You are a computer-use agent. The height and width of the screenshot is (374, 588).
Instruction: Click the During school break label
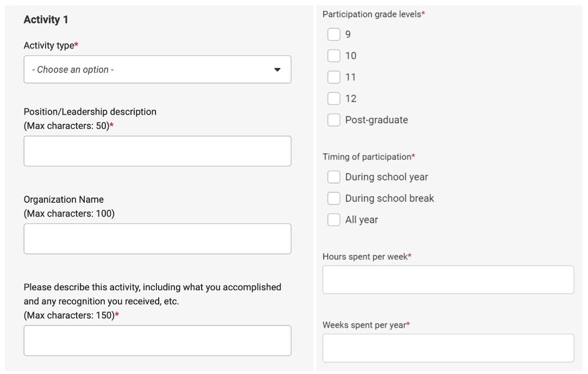[x=390, y=198]
